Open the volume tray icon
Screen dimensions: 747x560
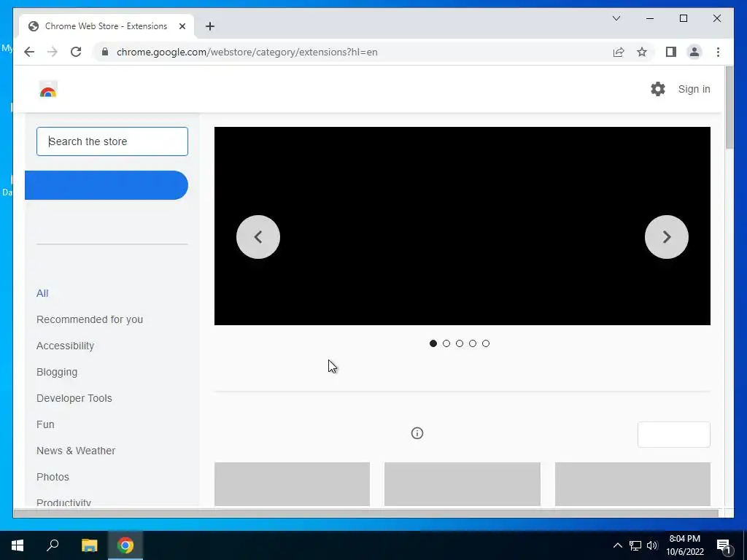pos(652,545)
